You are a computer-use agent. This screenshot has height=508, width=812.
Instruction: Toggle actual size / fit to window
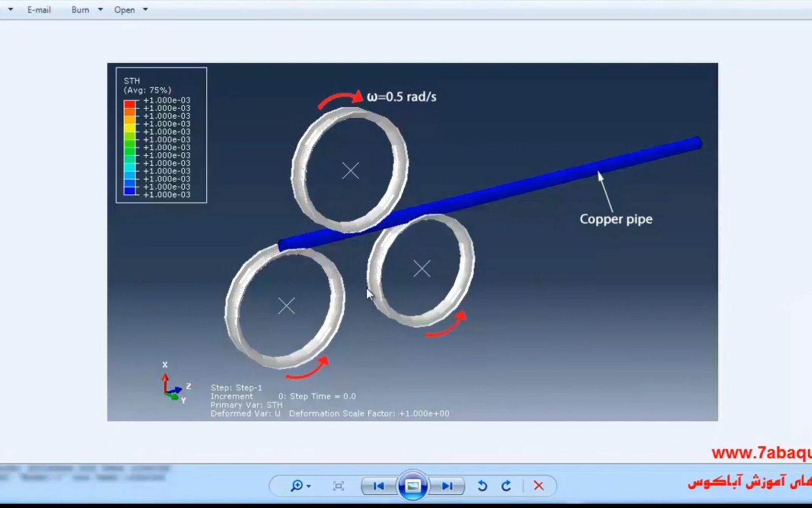(x=338, y=486)
